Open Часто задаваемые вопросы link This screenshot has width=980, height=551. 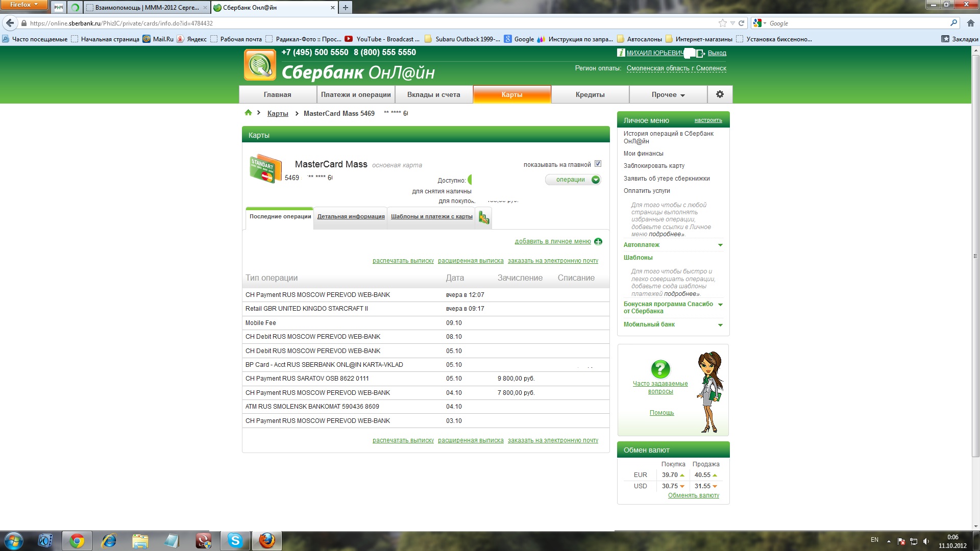coord(660,388)
